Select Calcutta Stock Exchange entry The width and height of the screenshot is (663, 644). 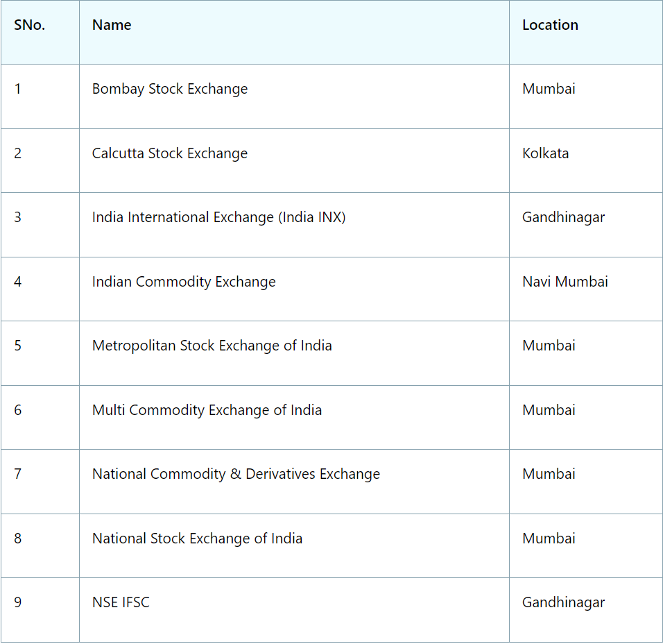pos(170,153)
